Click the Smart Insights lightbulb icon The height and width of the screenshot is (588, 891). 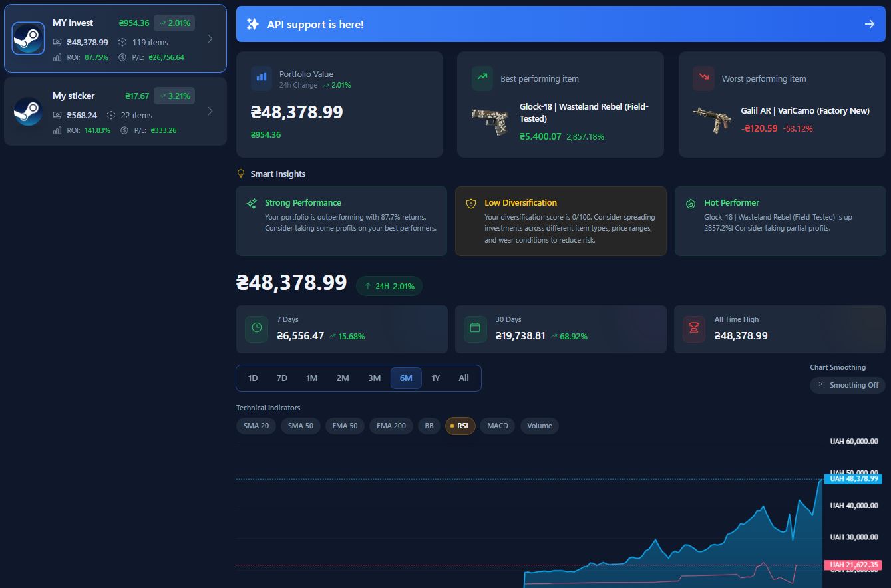tap(242, 174)
